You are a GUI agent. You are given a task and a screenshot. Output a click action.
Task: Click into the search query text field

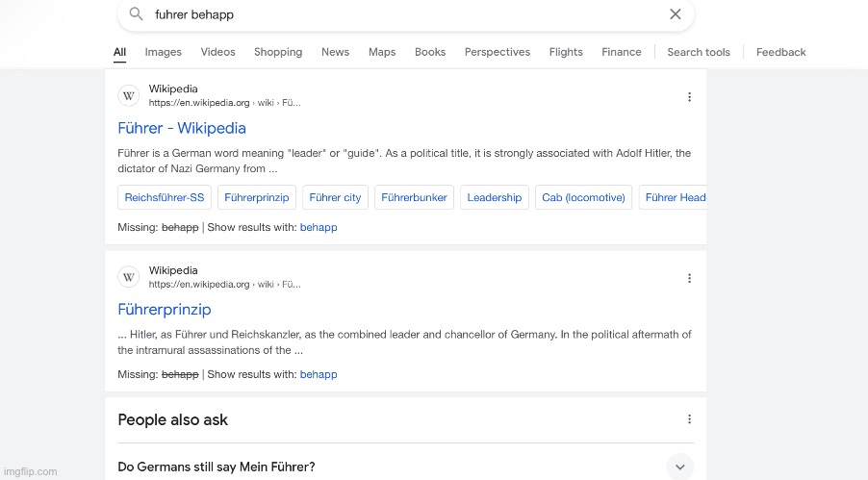click(x=385, y=14)
